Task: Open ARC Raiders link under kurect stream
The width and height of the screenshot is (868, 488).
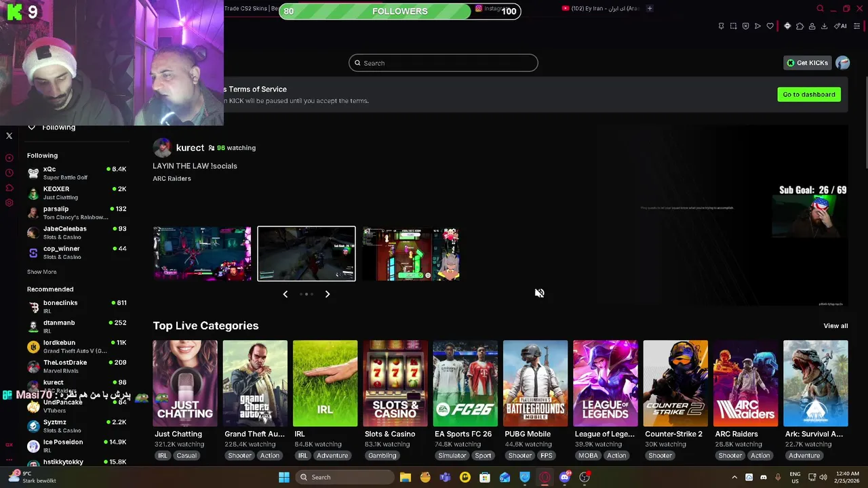Action: point(172,179)
